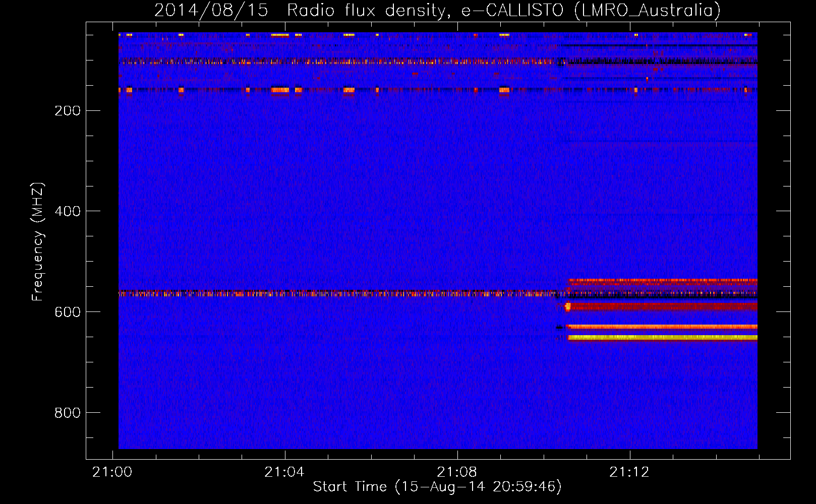Viewport: 816px width, 504px height.
Task: Click the orange emission band near 630 MHz
Action: point(662,327)
